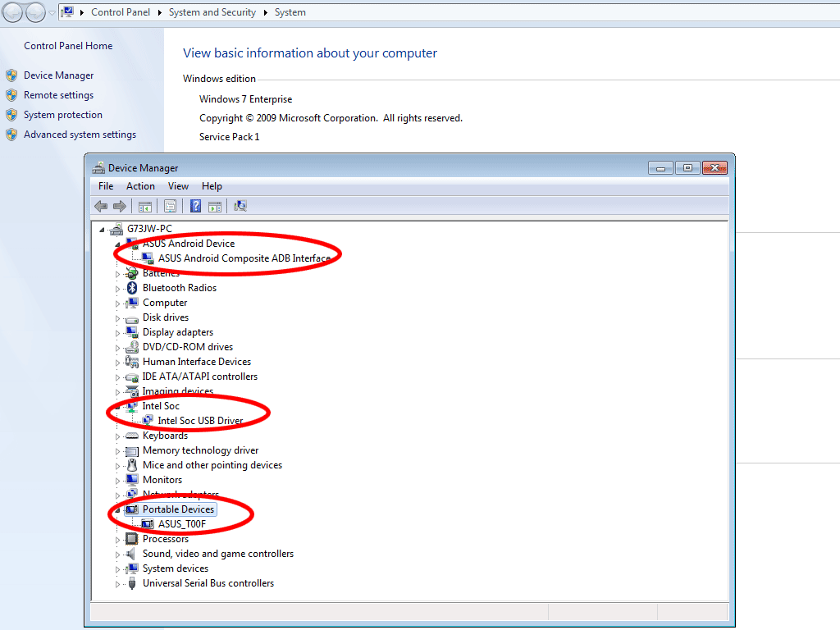Click the System and Security breadcrumb
Viewport: 840px width, 630px height.
point(212,12)
